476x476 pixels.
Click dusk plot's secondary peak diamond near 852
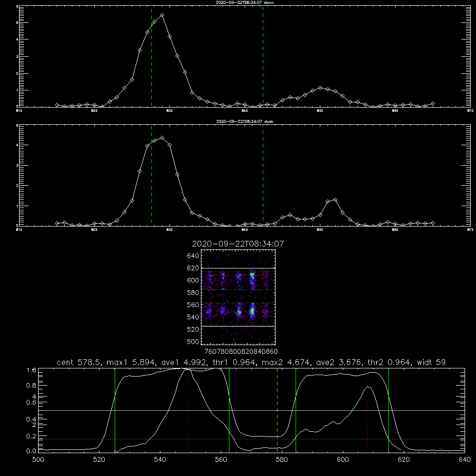coord(335,199)
